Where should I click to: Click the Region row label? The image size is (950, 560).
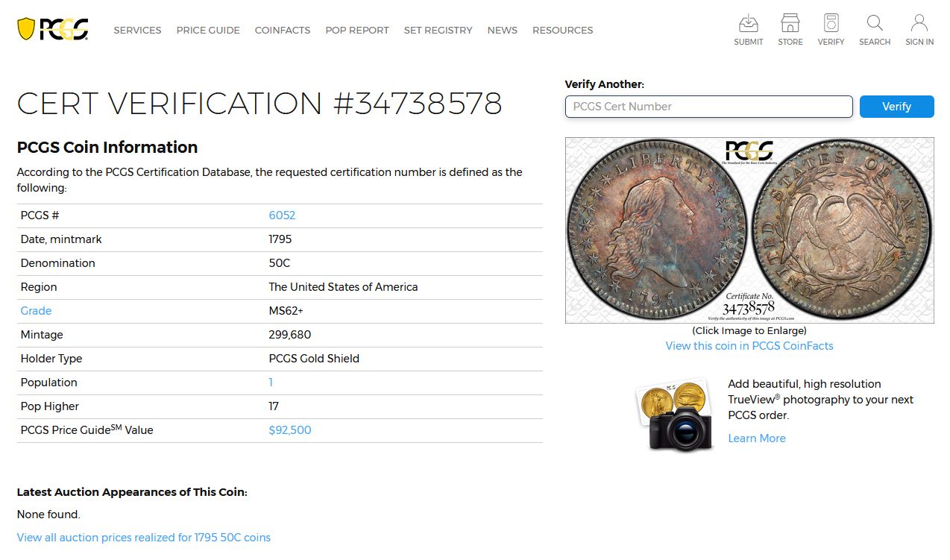[39, 287]
